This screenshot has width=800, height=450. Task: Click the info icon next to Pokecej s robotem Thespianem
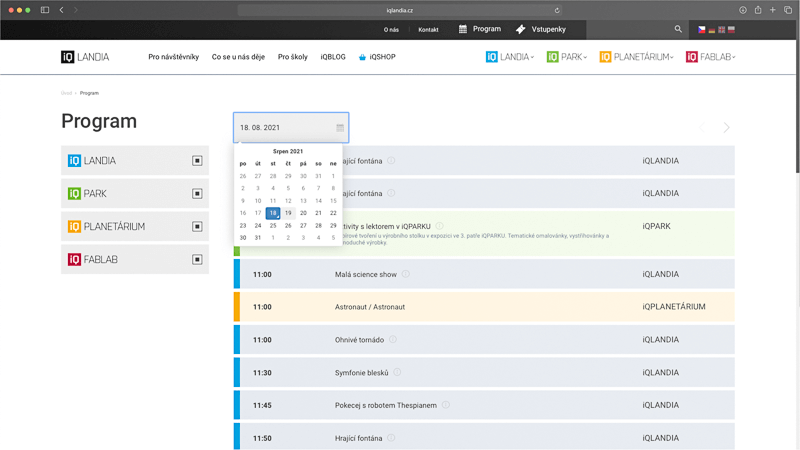tap(446, 405)
